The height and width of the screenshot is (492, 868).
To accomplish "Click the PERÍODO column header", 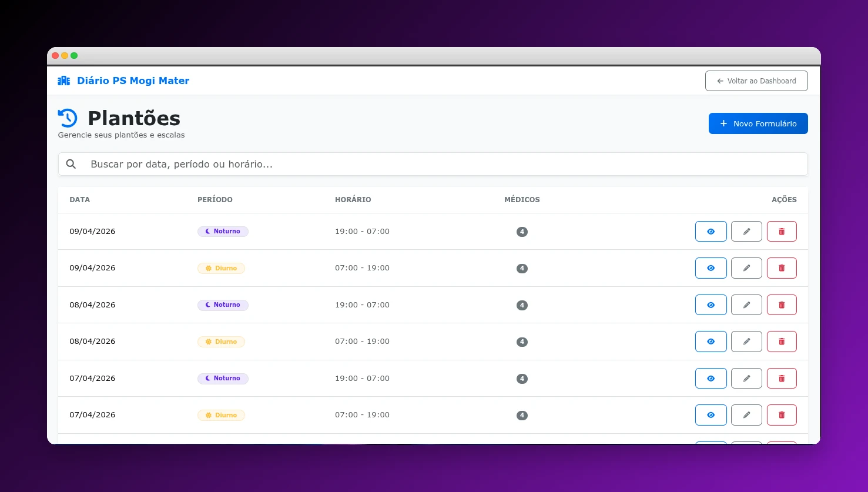I will (215, 200).
